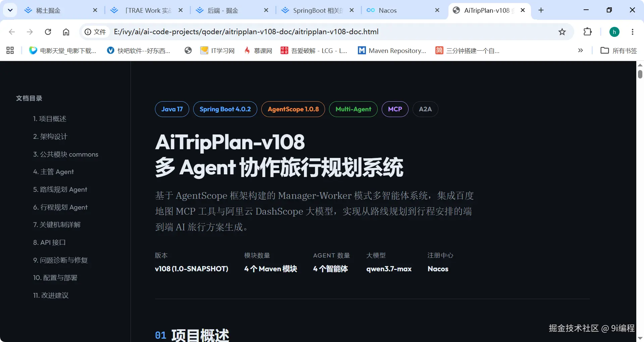Click the qwen3.7-max model value
644x342 pixels.
389,269
